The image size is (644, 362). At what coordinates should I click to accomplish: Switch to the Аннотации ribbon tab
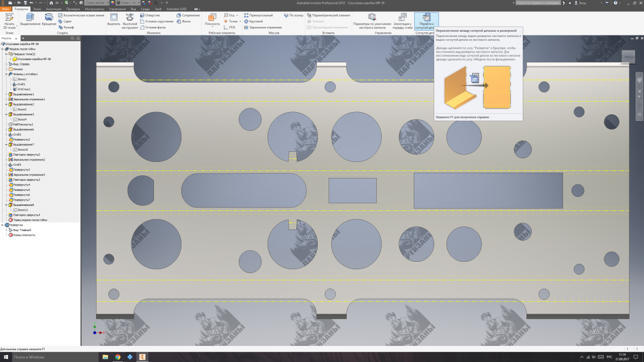54,10
